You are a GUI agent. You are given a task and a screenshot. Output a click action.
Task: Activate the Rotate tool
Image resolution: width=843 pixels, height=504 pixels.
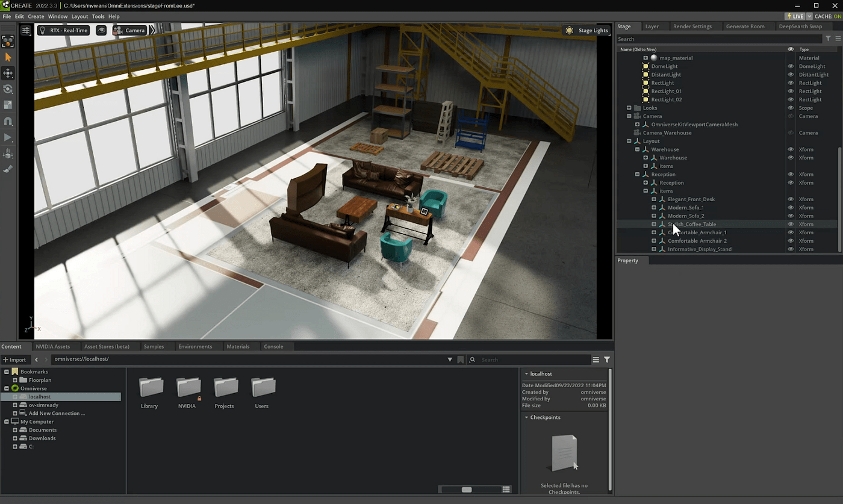[x=8, y=89]
